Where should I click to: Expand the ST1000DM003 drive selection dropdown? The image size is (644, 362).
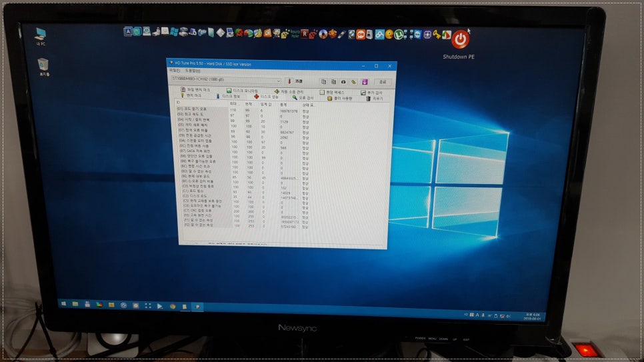coord(279,81)
